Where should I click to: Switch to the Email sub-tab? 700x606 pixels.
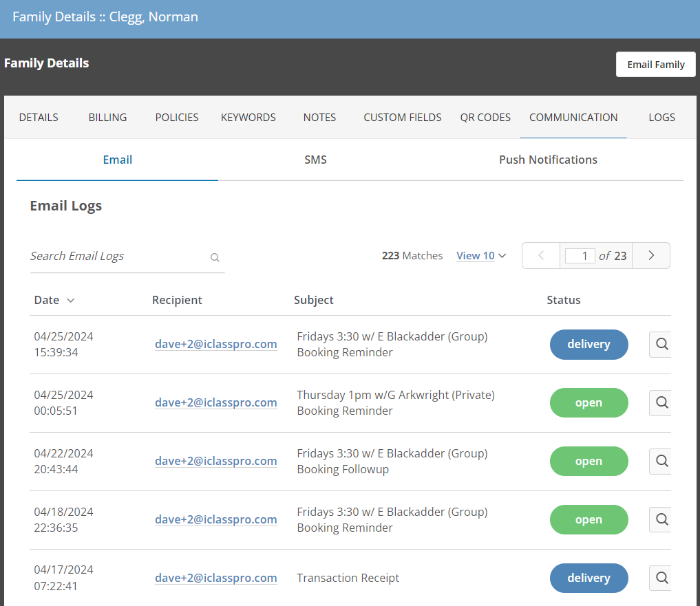coord(118,160)
